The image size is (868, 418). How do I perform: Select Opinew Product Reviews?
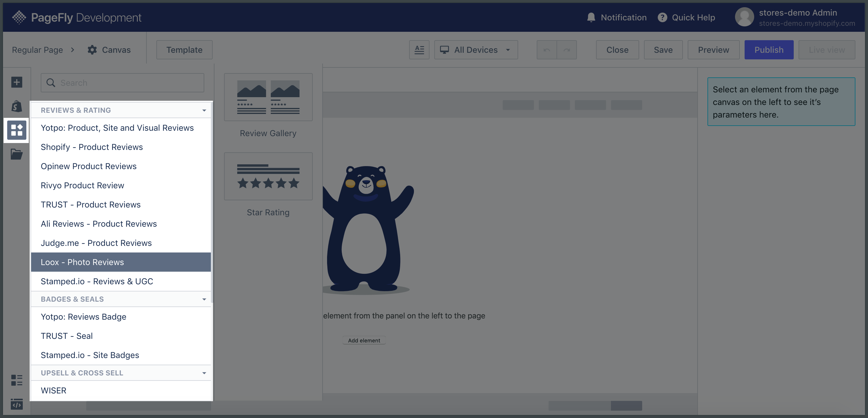pos(121,166)
